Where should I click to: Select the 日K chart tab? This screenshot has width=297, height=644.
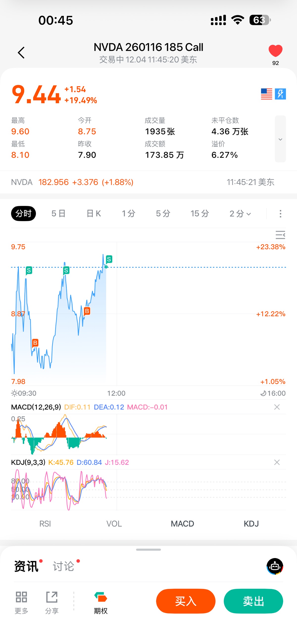click(x=94, y=214)
